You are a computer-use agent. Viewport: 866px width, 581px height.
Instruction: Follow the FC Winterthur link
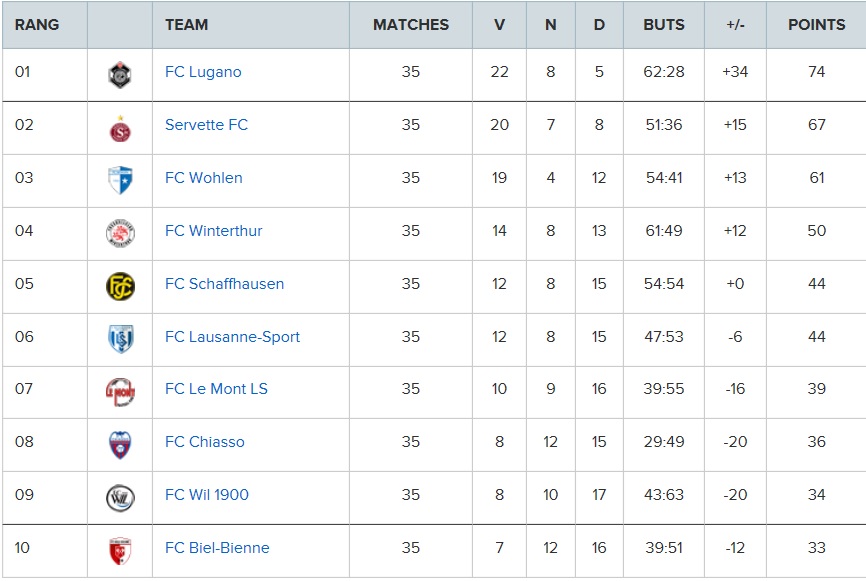(213, 231)
